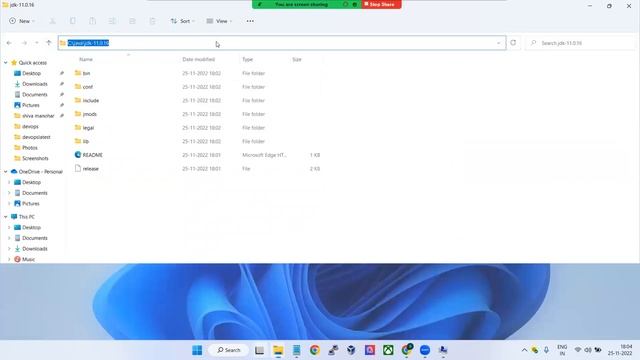Open the See more ellipsis menu

coord(250,21)
